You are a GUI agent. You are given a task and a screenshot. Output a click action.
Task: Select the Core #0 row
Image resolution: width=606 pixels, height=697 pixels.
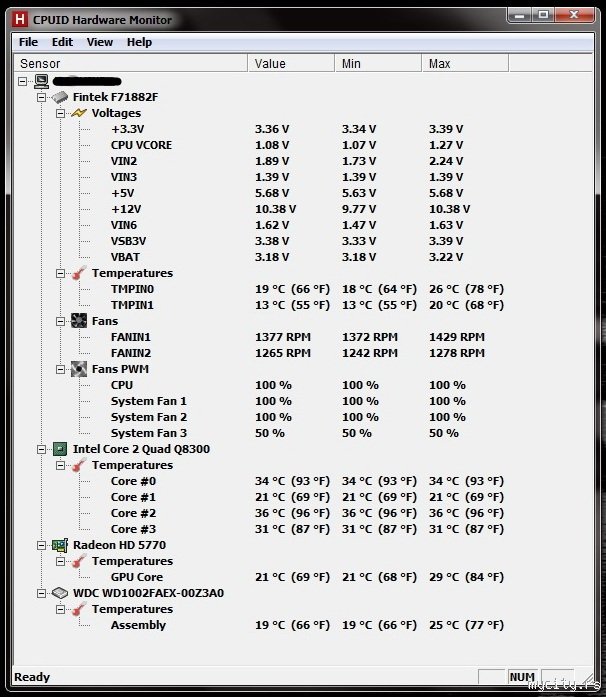click(x=133, y=481)
